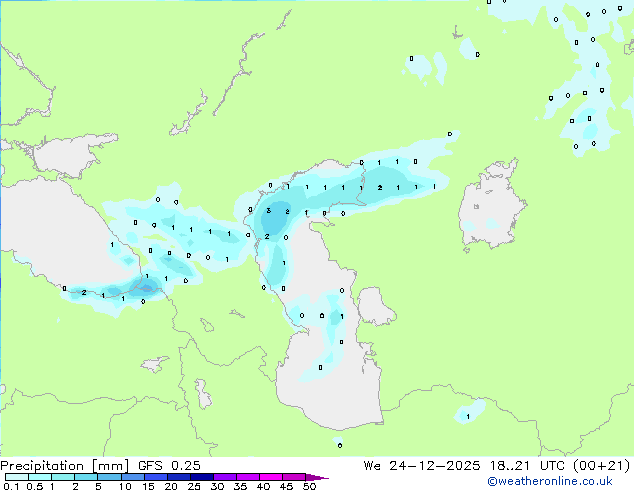Click the weatheronline.co.uk copyright link
Screen dimensions: 634x490
point(550,481)
